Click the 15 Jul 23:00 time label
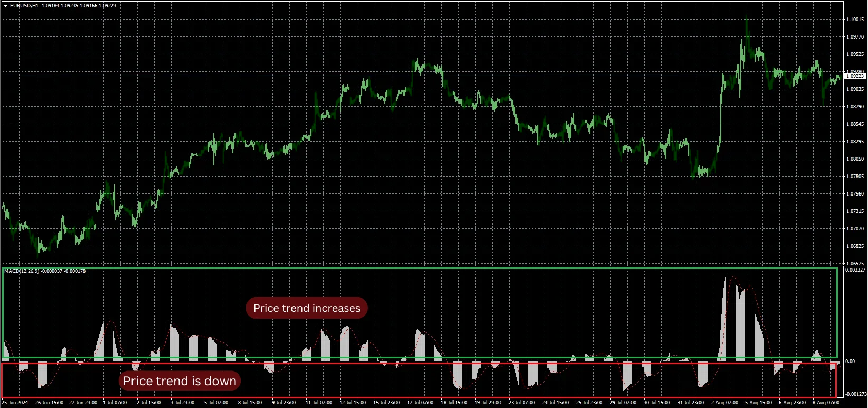 386,403
